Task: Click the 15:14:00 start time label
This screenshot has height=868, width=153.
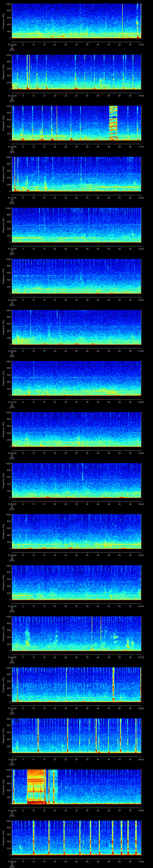Action: click(x=12, y=44)
